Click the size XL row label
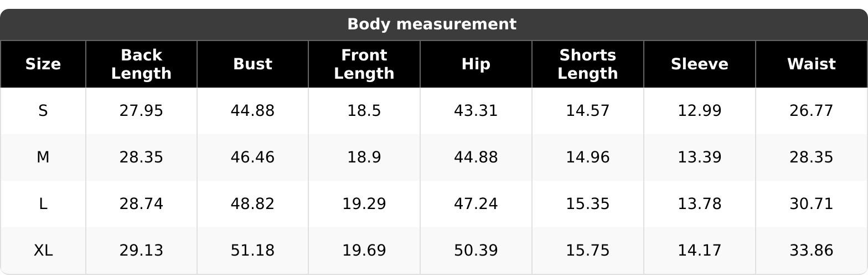Viewport: 868px width, 275px height. point(43,251)
